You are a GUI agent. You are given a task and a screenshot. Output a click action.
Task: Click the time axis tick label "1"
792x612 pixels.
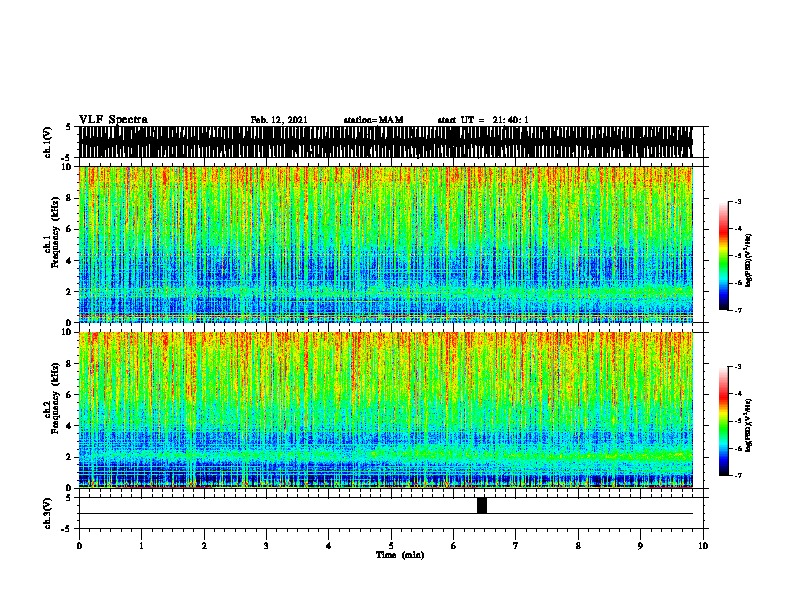click(141, 545)
